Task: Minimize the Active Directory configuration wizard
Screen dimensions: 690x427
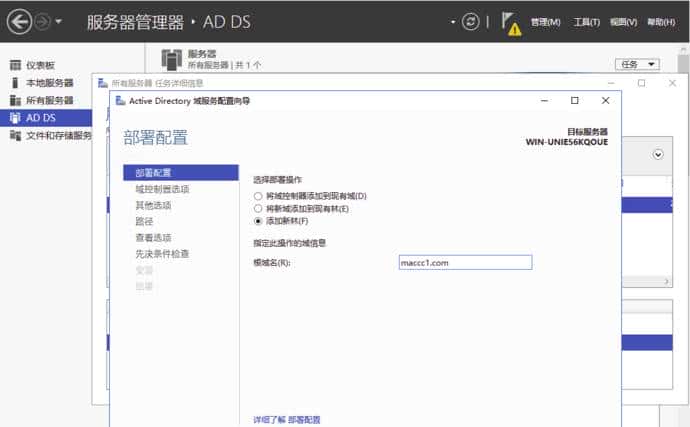Action: coord(544,101)
